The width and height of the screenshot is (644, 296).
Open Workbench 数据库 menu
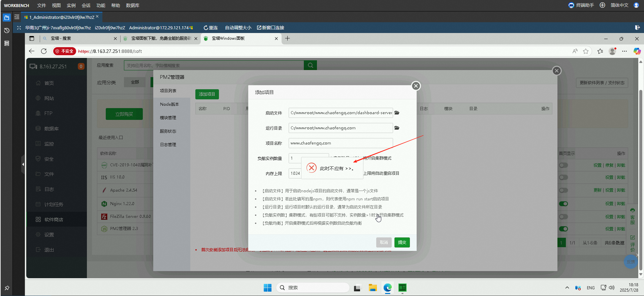tap(133, 5)
